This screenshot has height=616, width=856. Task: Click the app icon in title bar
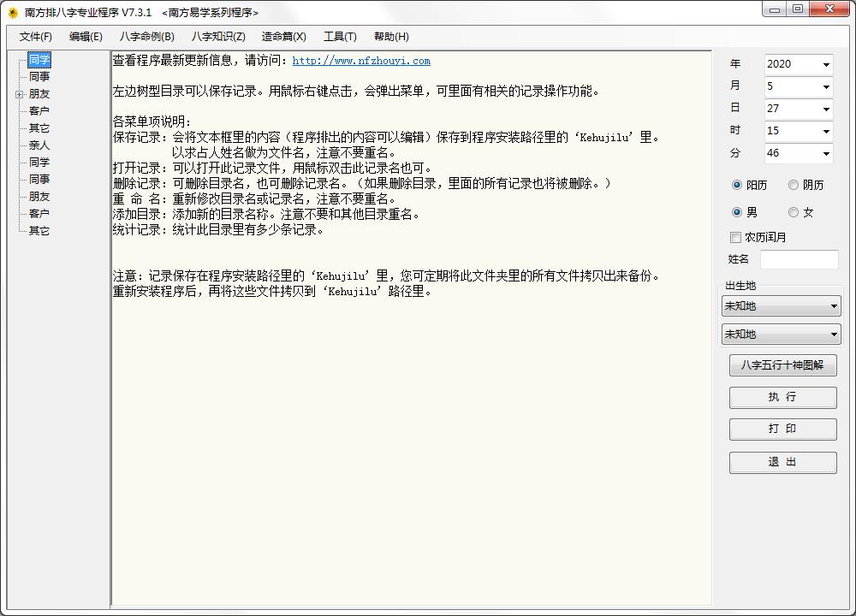[x=13, y=13]
